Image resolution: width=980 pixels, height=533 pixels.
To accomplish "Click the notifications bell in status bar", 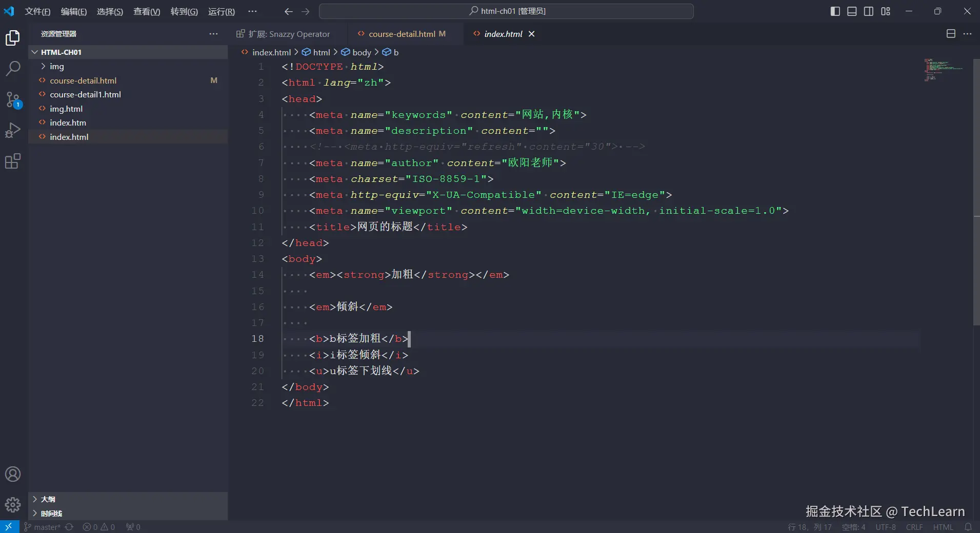I will [968, 527].
